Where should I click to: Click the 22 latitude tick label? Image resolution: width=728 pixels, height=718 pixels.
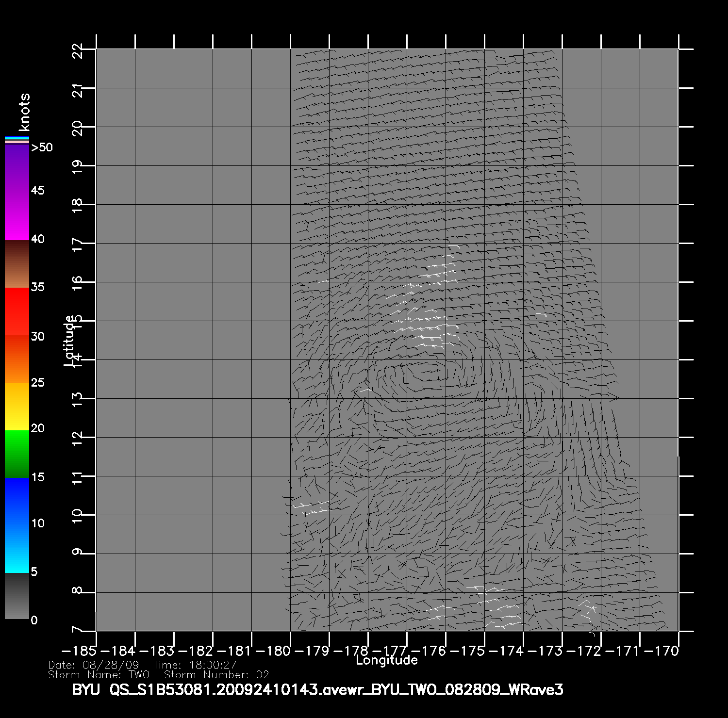[x=78, y=50]
